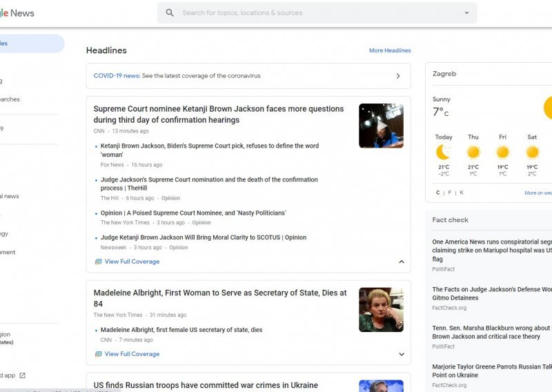The image size is (552, 392).
Task: Click the Zagreb weather location title
Action: [444, 74]
